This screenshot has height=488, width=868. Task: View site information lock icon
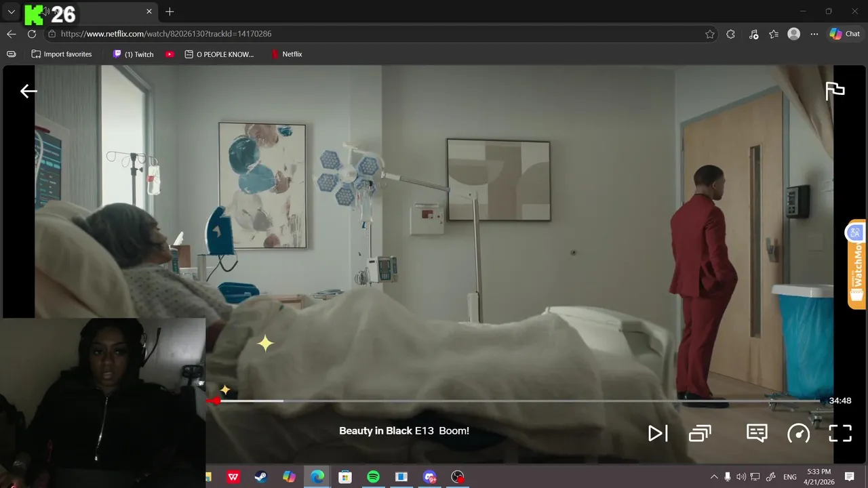tap(52, 34)
